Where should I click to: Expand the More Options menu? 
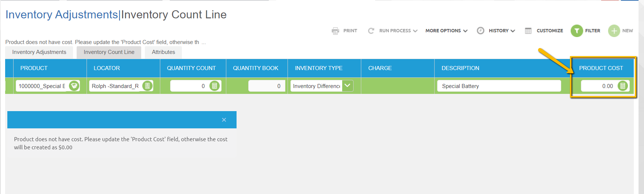446,31
